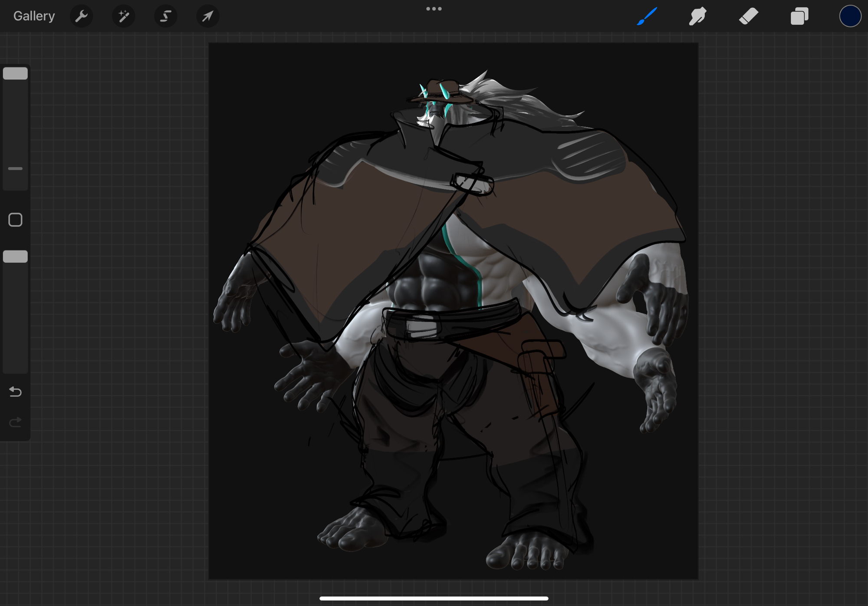Click the brush size slider handle
868x606 pixels.
click(15, 73)
